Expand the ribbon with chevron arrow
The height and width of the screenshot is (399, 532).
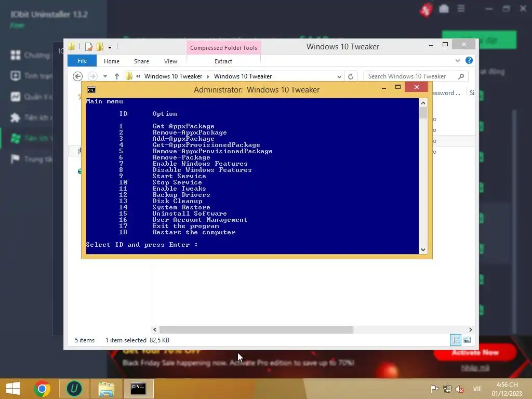(457, 60)
